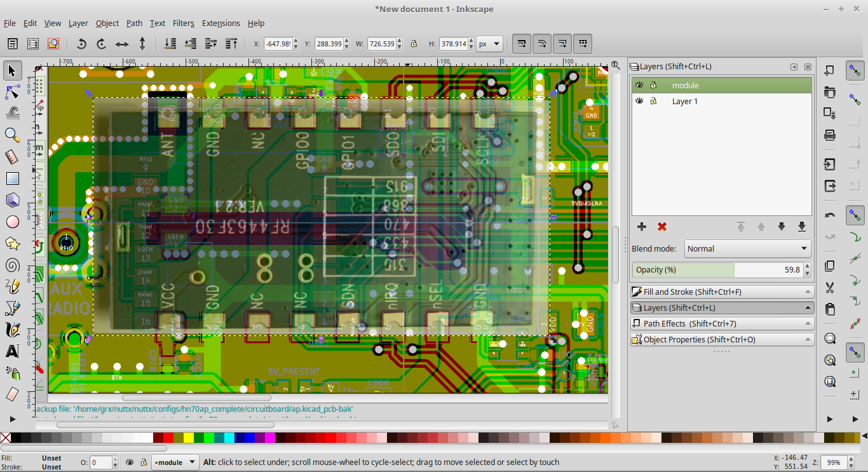The image size is (868, 472).
Task: Rotate selection 90° counter-clockwise
Action: pos(81,44)
